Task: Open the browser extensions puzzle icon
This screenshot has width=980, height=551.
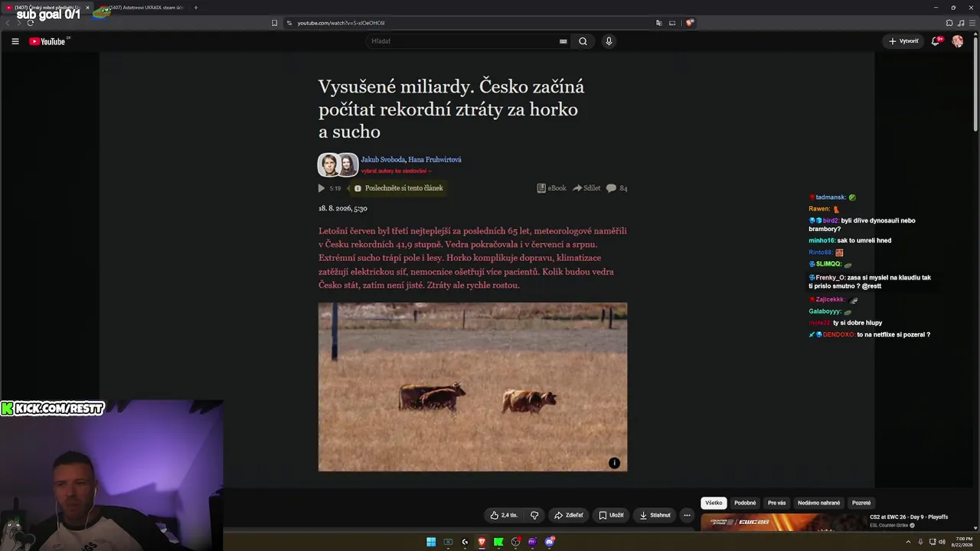Action: coord(949,23)
